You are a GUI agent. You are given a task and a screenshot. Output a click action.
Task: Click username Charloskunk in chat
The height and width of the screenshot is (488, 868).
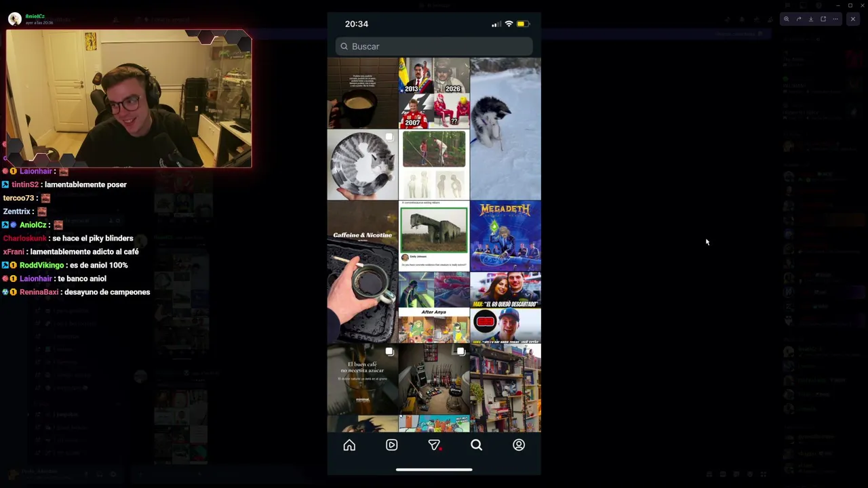[x=25, y=239]
